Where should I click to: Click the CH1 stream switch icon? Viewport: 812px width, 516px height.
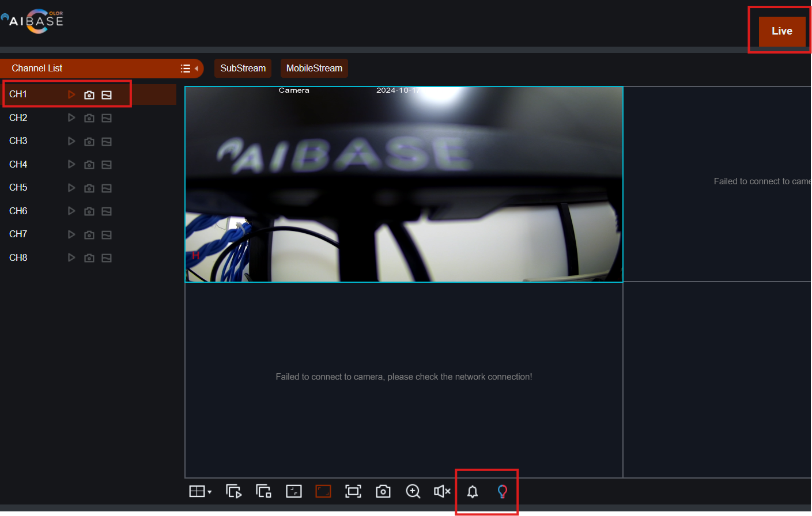click(x=107, y=95)
